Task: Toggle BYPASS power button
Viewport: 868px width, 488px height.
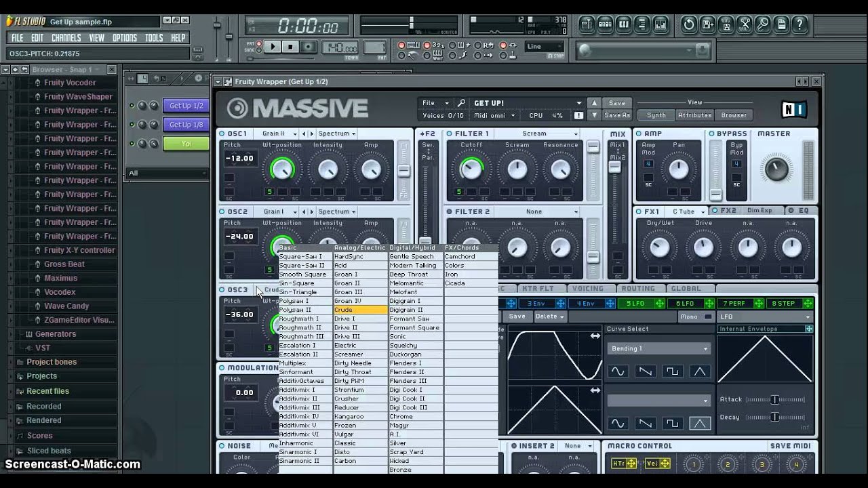Action: click(711, 134)
